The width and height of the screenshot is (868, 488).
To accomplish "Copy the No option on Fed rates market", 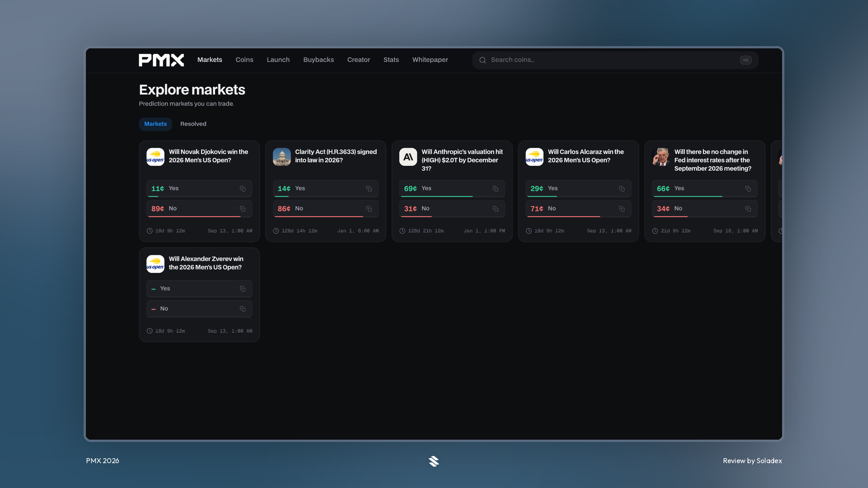I will click(748, 209).
